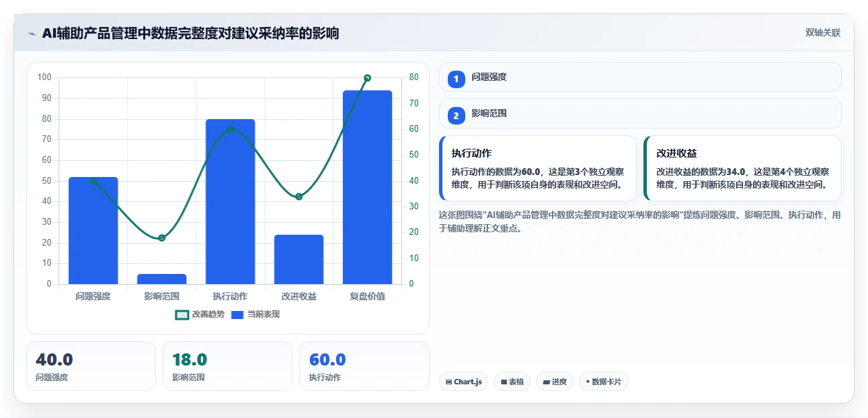
Task: Click the bold 34.0 in 改进收益 card
Action: pyautogui.click(x=736, y=172)
